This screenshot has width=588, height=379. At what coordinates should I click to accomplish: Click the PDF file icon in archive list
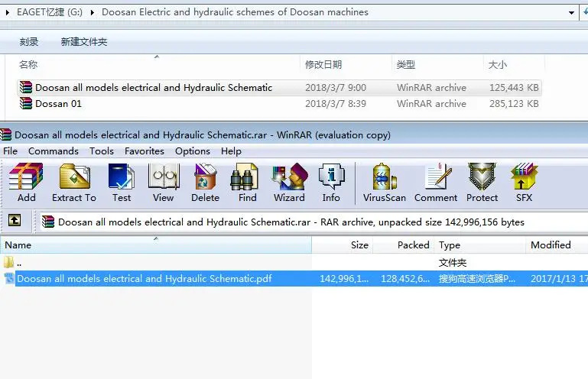[x=9, y=278]
